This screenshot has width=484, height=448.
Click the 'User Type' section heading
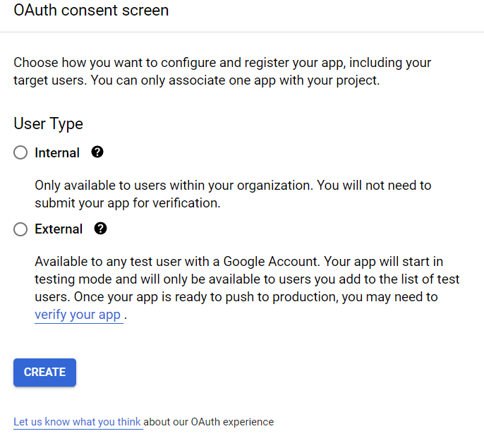pos(48,123)
